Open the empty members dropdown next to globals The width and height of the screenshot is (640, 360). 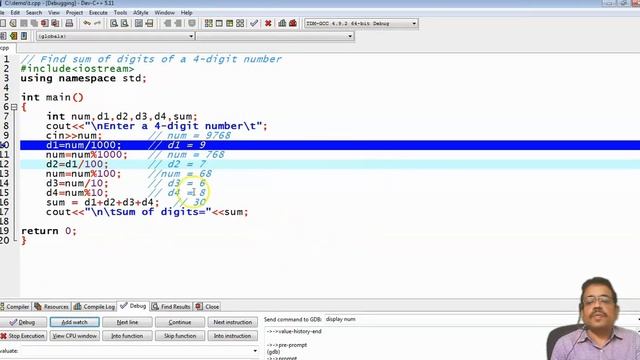pyautogui.click(x=274, y=36)
